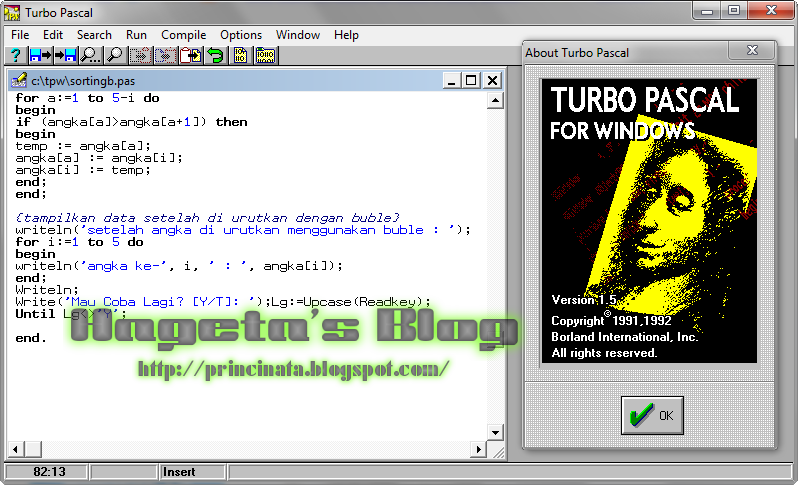Viewport: 798px width, 485px height.
Task: Click the writeln 'angka ke-' line
Action: point(179,266)
